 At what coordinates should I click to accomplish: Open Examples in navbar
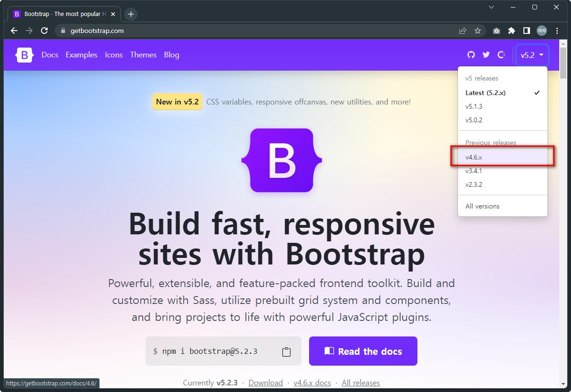click(x=82, y=55)
